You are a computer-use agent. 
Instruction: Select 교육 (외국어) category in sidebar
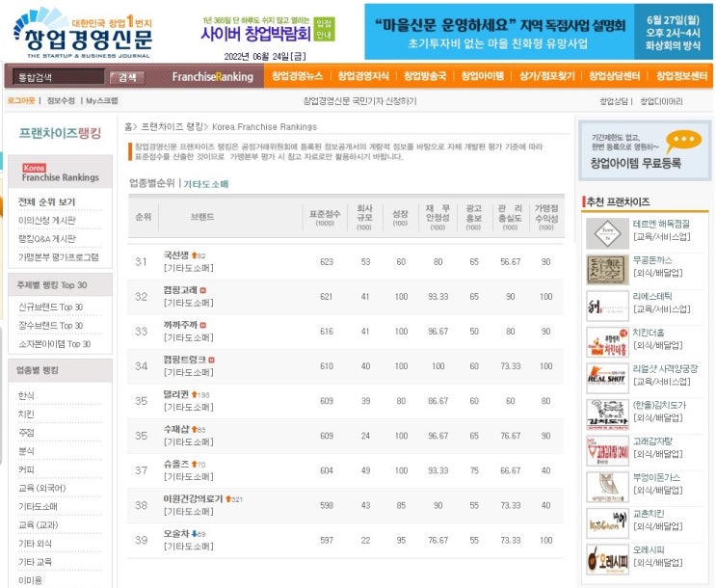point(41,488)
